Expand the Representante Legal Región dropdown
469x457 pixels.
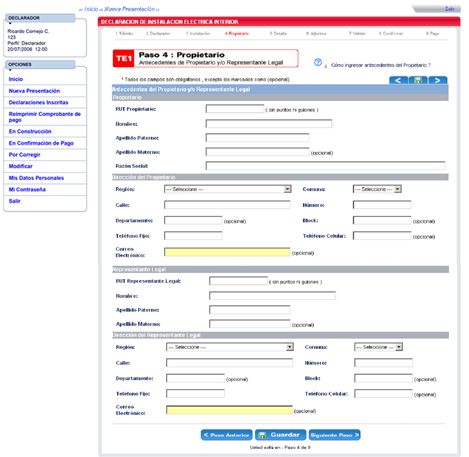pos(230,347)
